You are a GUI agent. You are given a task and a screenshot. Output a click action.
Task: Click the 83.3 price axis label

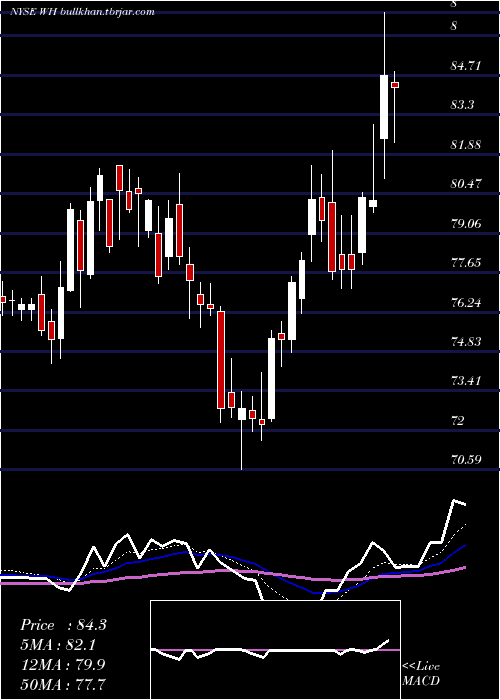point(462,105)
